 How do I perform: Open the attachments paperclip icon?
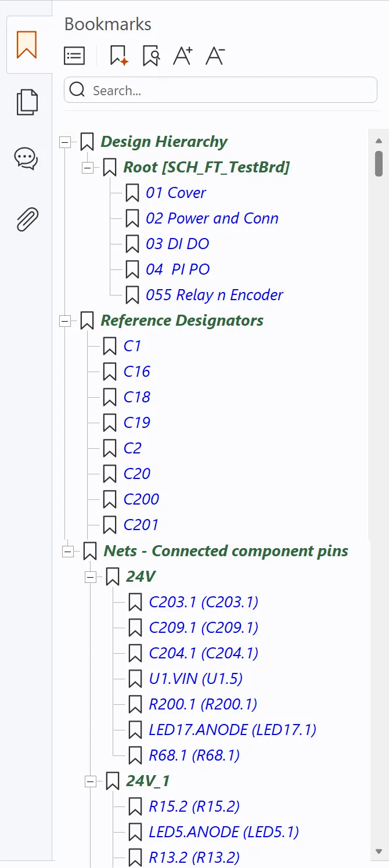point(27,219)
